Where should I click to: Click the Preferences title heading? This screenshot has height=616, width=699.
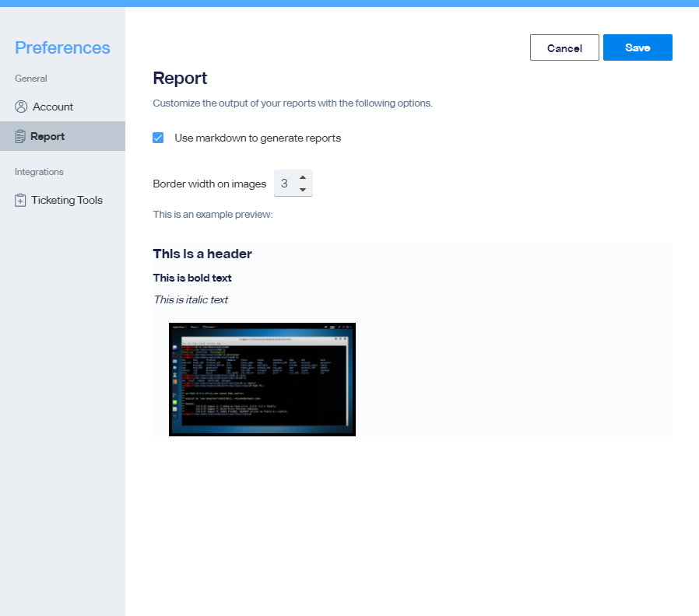[x=62, y=47]
